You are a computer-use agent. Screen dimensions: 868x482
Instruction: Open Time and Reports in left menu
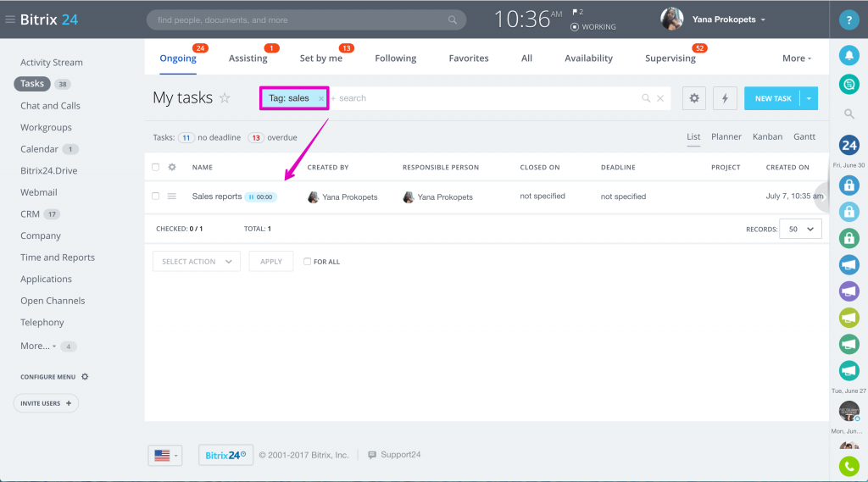point(58,258)
